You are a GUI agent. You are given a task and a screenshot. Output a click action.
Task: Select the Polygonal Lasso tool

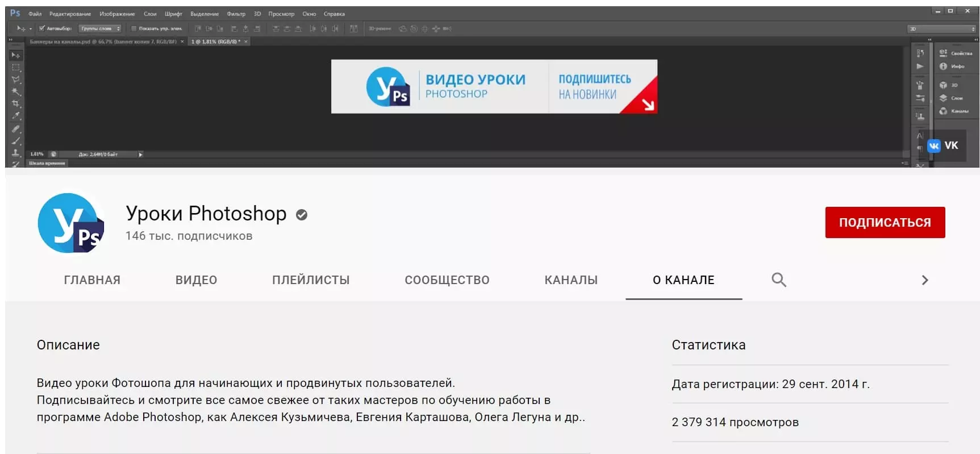tap(15, 80)
